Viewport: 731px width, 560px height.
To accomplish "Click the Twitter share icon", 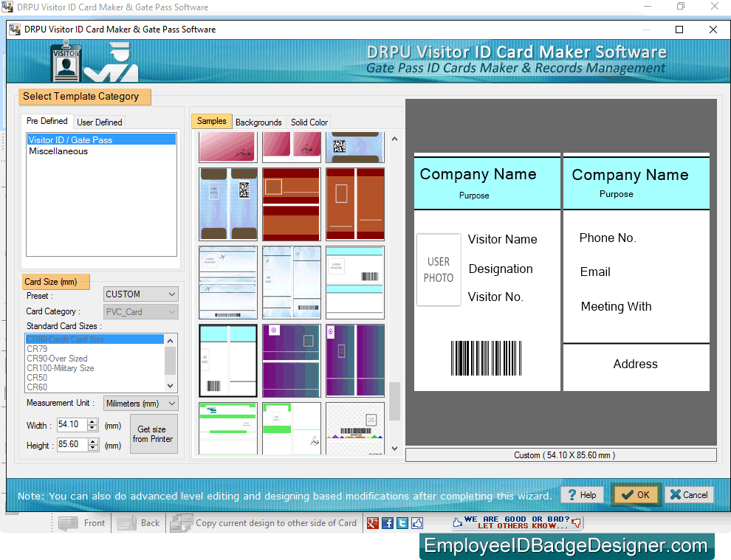I will 402,523.
